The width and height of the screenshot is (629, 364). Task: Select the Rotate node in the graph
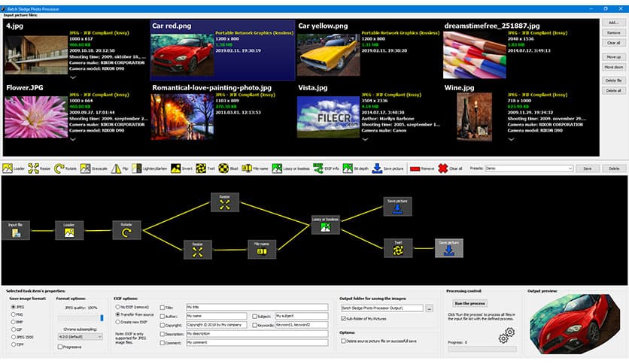pos(126,230)
